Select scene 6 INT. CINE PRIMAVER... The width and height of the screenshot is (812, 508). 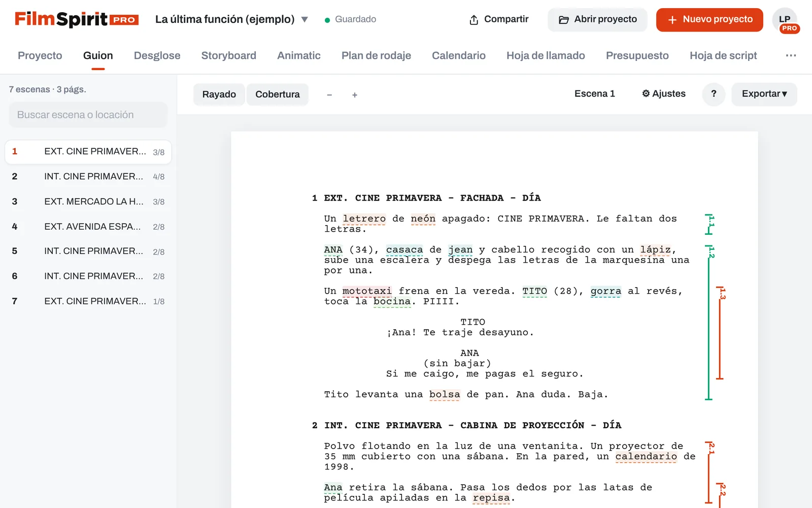pos(88,276)
